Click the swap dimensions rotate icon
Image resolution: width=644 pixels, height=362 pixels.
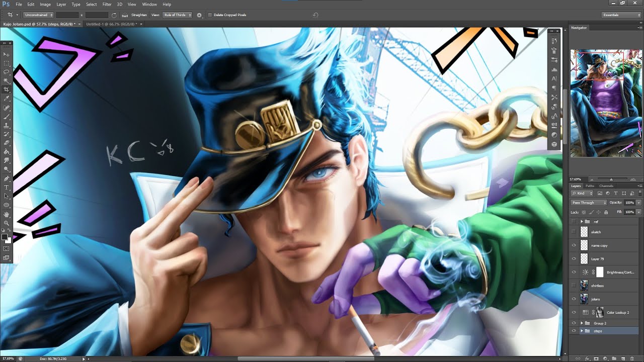114,15
